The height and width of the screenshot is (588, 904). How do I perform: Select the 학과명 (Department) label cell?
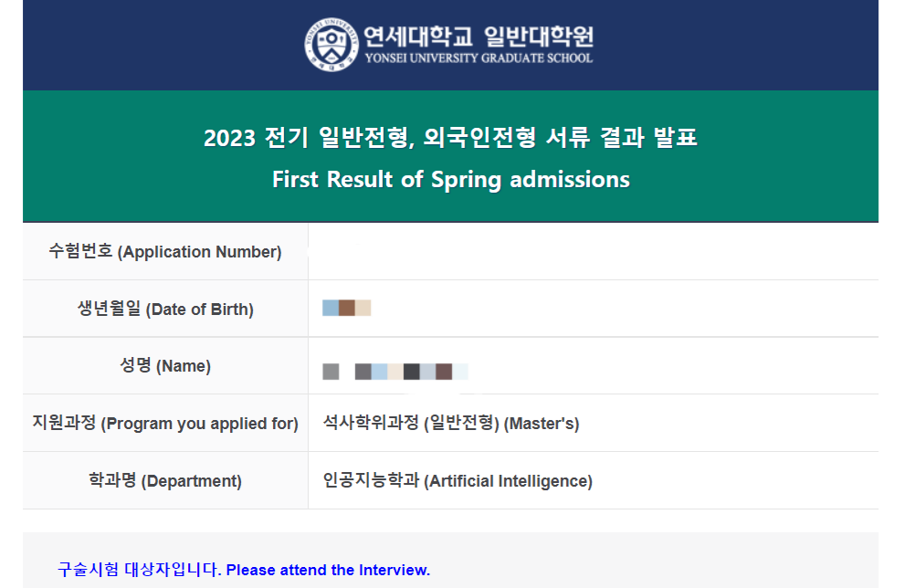point(165,481)
